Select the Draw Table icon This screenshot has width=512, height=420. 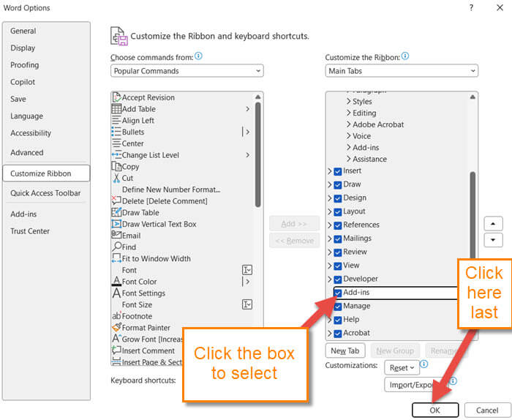[116, 212]
